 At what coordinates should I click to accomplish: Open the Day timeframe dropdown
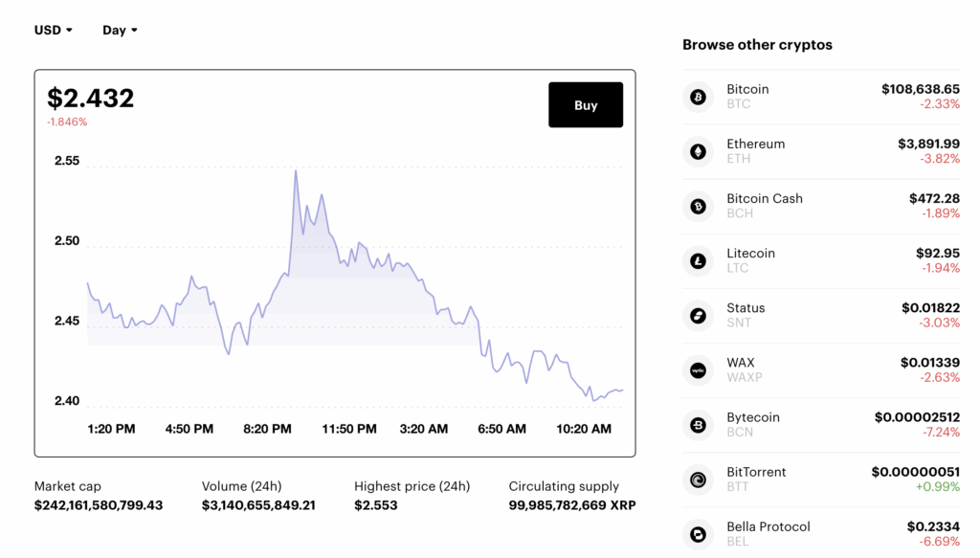pos(119,30)
